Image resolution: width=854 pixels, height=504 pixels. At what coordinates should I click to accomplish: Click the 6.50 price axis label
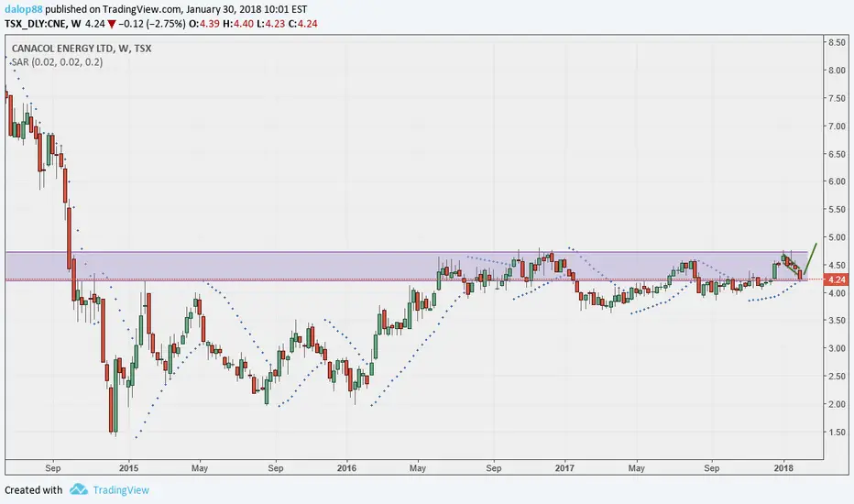click(837, 154)
